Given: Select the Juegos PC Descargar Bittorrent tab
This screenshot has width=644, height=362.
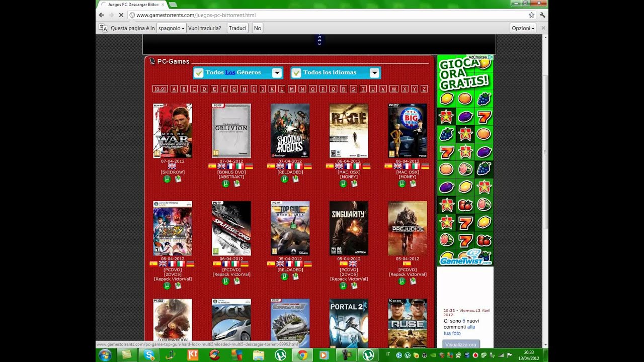Looking at the screenshot, I should coord(133,5).
